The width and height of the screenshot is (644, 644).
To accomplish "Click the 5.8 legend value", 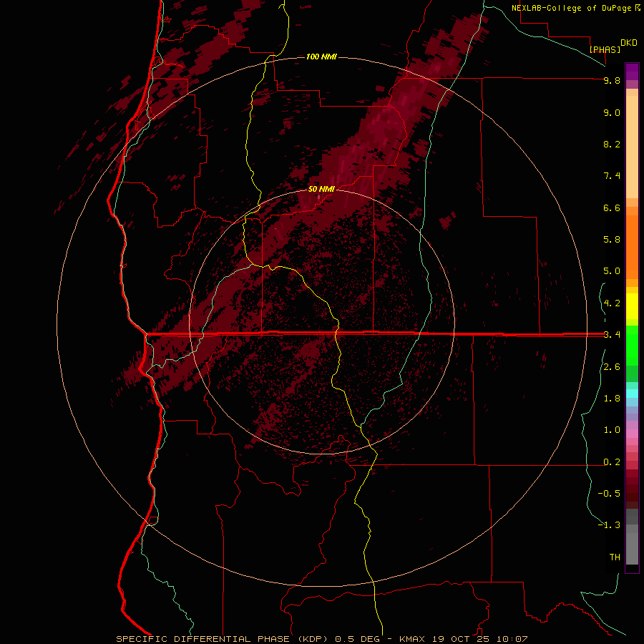I will (x=612, y=240).
